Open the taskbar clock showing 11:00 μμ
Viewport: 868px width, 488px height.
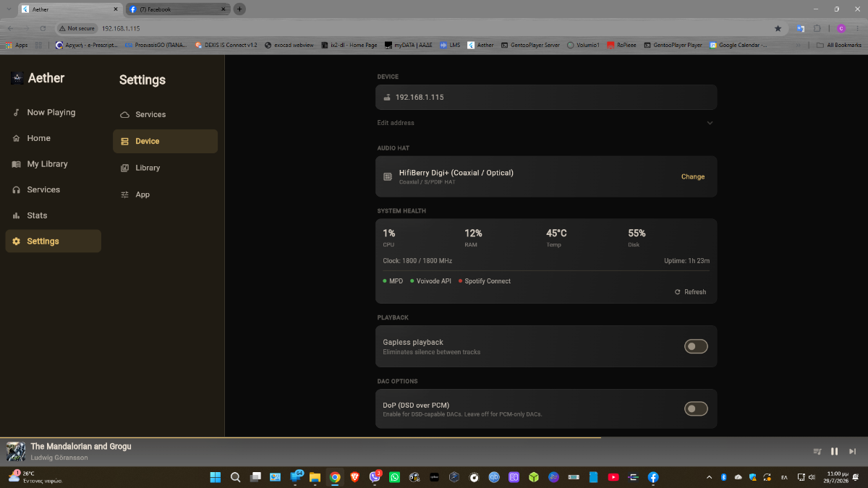pyautogui.click(x=837, y=477)
